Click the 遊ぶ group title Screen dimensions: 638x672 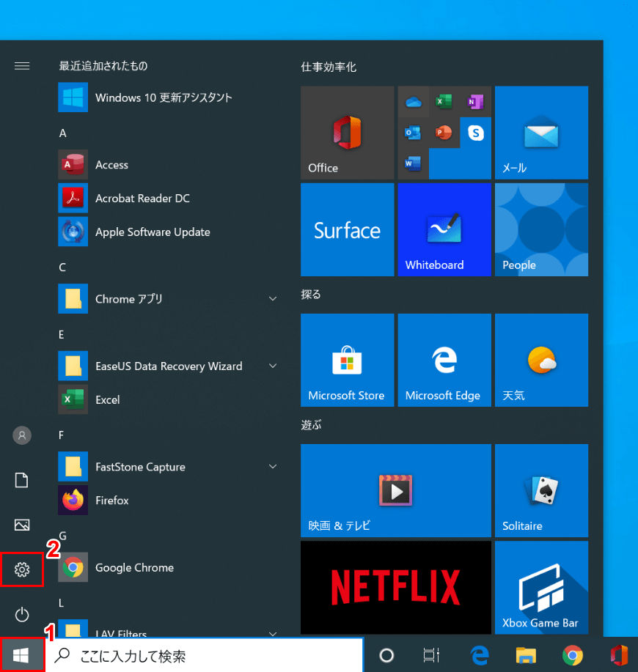311,425
